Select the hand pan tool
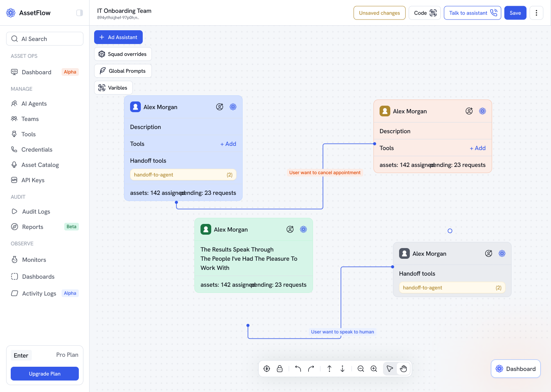This screenshot has height=392, width=551. point(403,369)
